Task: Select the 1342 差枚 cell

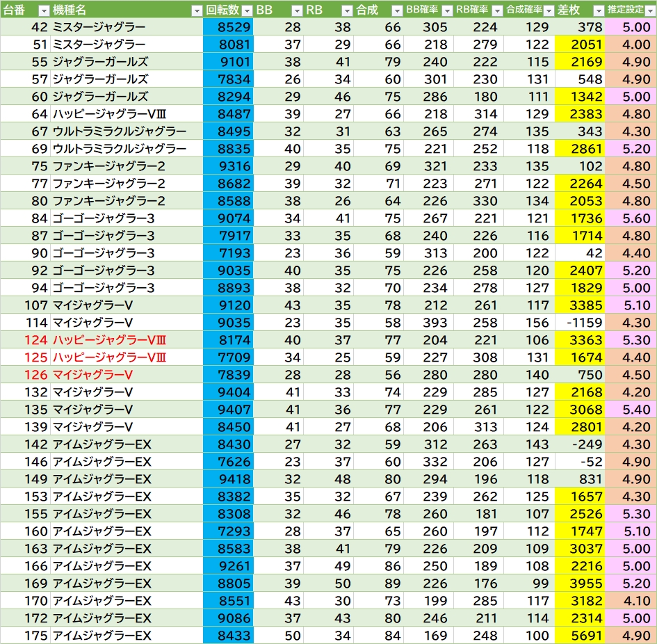Action: coord(580,97)
